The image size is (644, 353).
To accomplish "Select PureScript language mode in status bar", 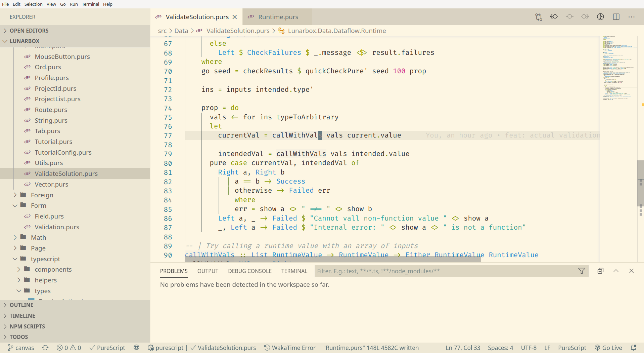I will [572, 348].
